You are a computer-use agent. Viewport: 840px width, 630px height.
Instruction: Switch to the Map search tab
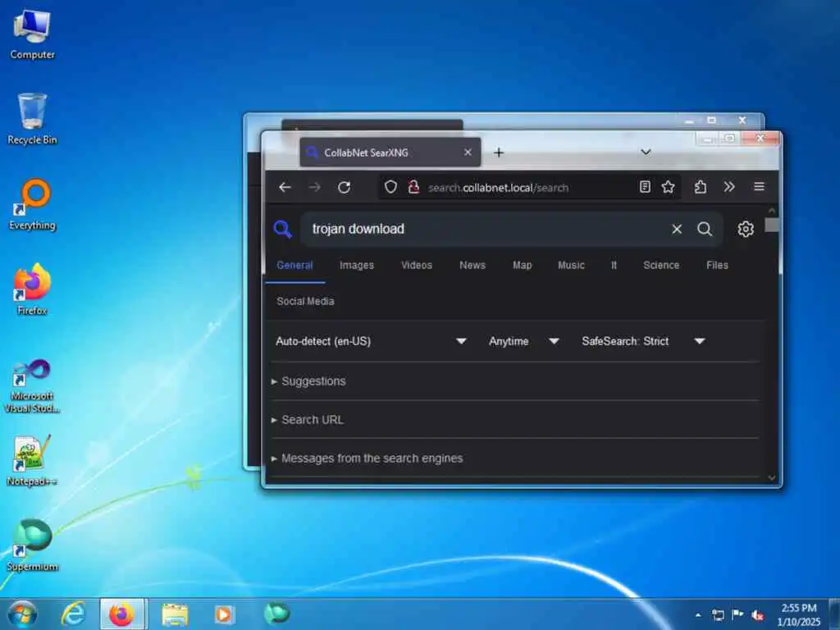pyautogui.click(x=523, y=265)
